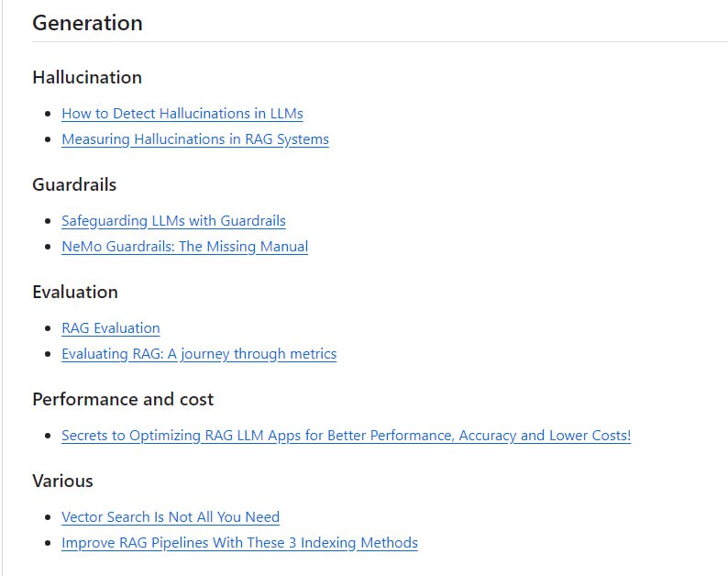
Task: Click the bullet before 'Secrets to Optimizing RAG'
Action: click(x=48, y=436)
